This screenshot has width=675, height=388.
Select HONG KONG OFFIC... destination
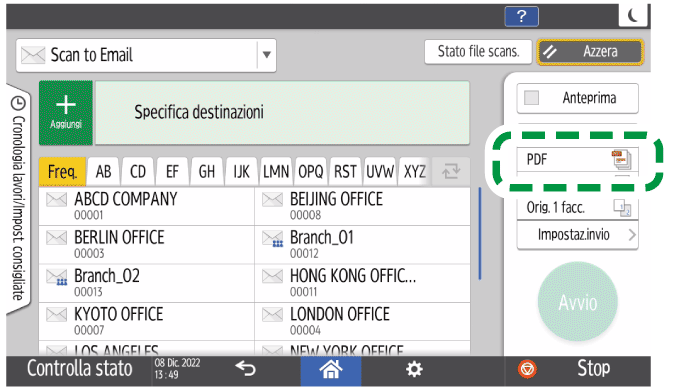click(x=362, y=283)
